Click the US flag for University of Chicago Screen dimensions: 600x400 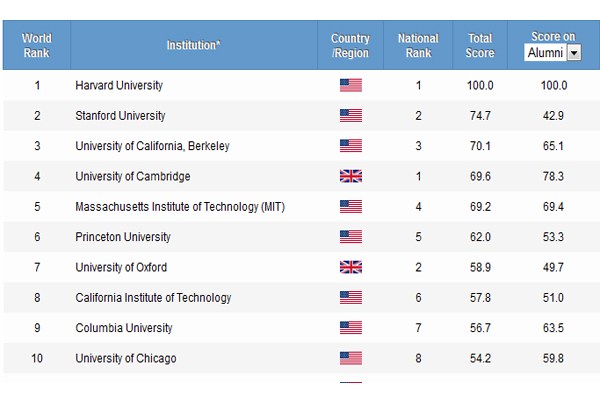coord(350,358)
